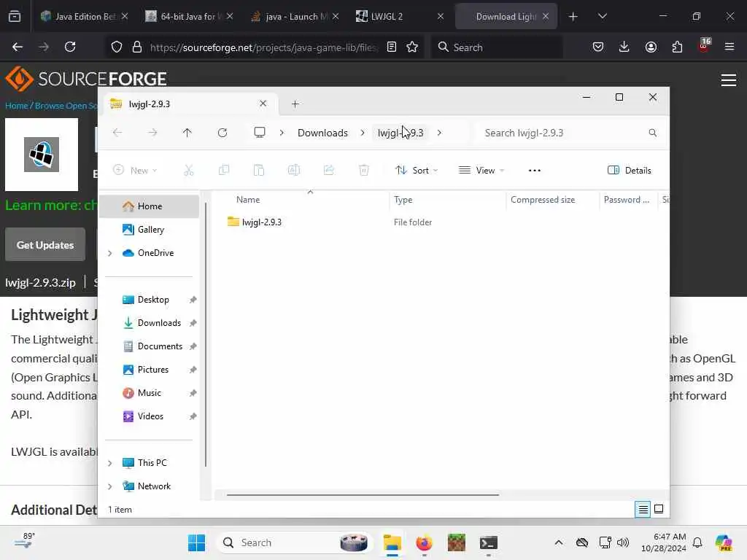
Task: Click the PC monitor icon in address bar
Action: 260,133
